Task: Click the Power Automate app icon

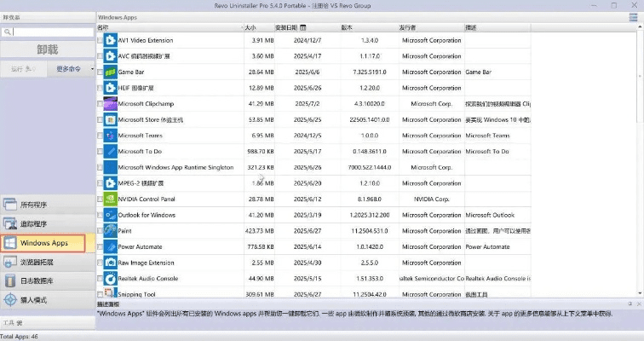Action: pyautogui.click(x=111, y=246)
